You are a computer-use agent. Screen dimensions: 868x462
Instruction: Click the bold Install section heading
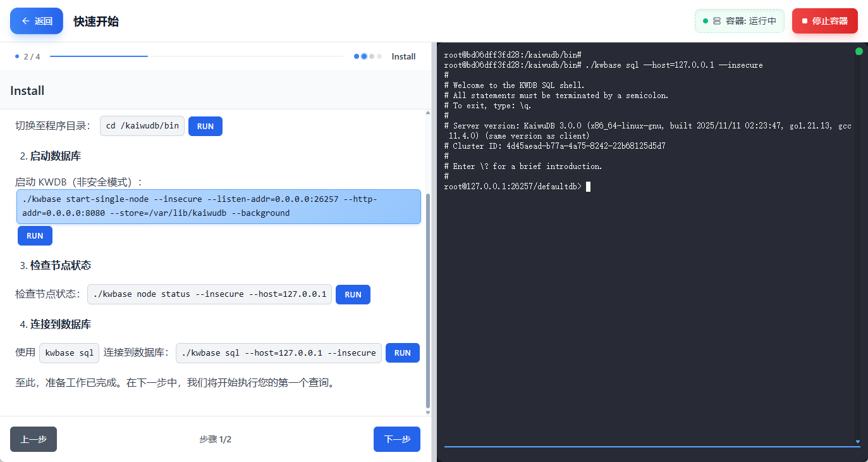click(27, 91)
